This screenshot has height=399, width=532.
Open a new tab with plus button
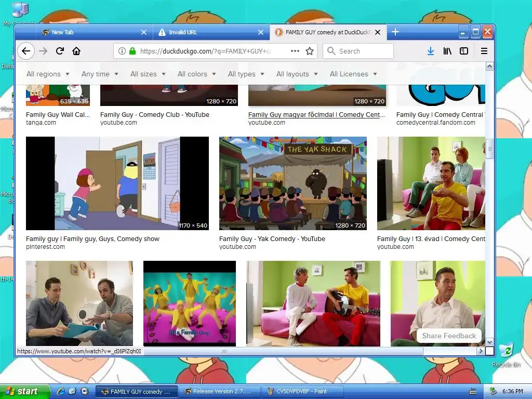coord(395,32)
